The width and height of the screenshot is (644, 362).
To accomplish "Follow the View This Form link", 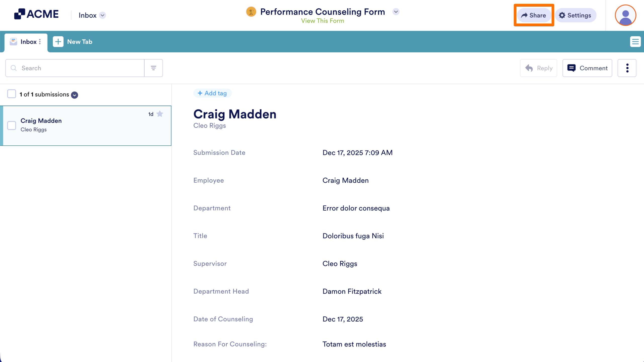I will pyautogui.click(x=322, y=21).
